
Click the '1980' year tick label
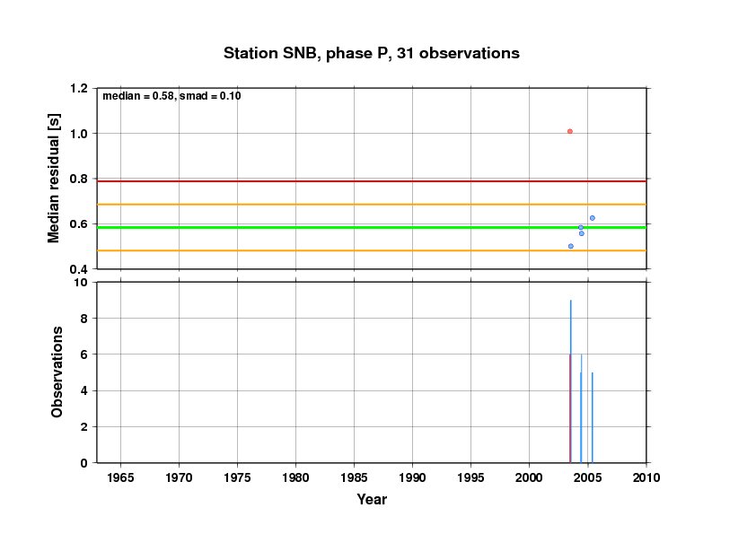point(295,477)
